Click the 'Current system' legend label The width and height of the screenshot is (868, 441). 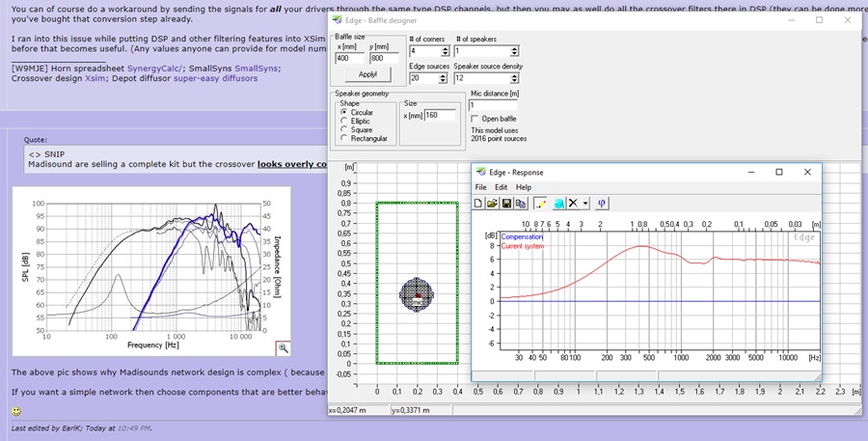click(x=522, y=245)
